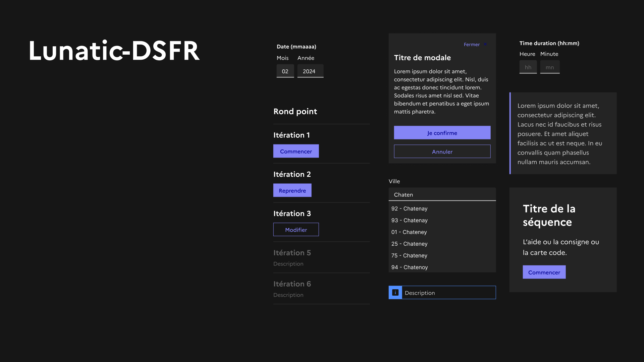644x362 pixels.
Task: Start Itération 1 with Commencer
Action: [296, 151]
